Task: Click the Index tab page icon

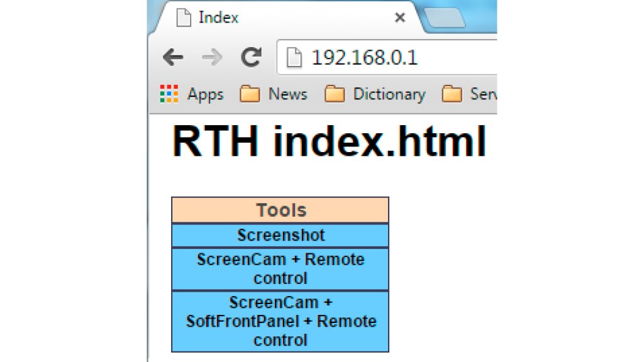Action: [x=184, y=18]
